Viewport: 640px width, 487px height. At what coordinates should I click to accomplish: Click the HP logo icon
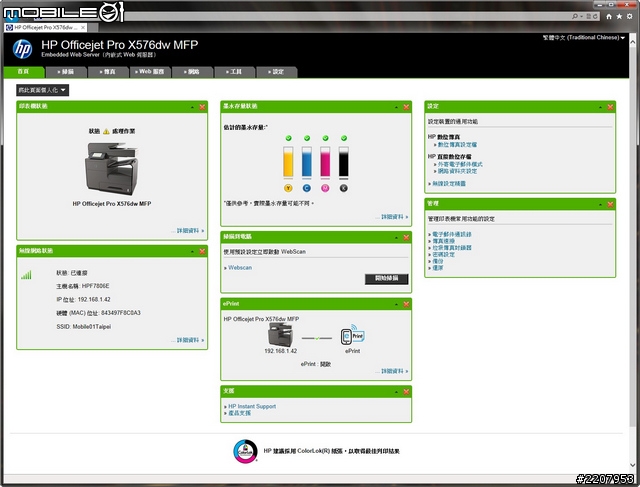pos(22,49)
